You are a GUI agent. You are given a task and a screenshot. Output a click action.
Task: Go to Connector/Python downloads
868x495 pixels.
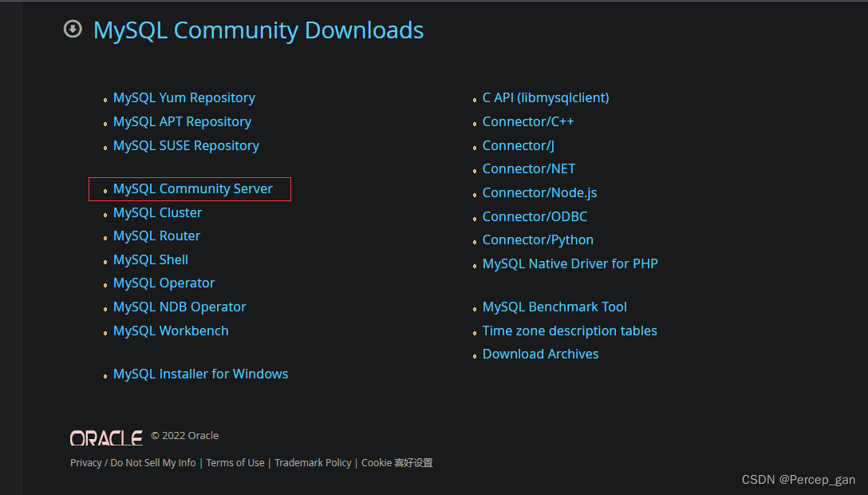point(538,240)
